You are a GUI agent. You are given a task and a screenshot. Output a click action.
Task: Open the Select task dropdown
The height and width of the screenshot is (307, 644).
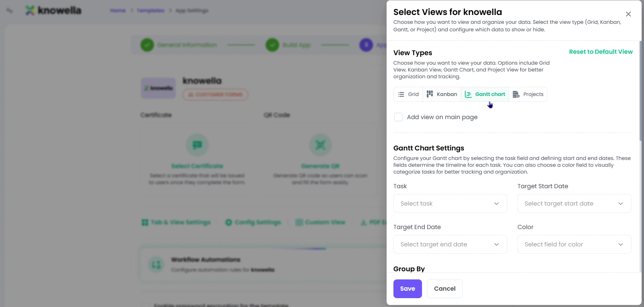click(450, 204)
